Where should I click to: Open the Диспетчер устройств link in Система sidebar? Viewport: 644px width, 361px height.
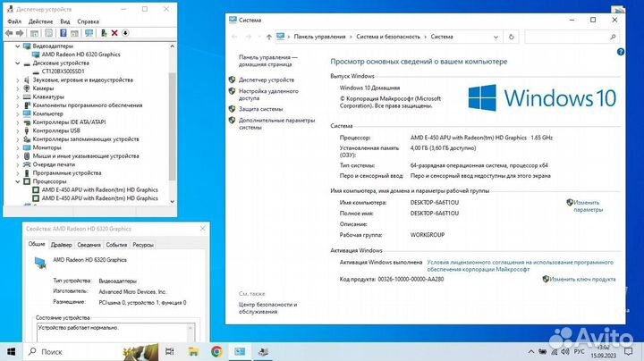(x=267, y=80)
